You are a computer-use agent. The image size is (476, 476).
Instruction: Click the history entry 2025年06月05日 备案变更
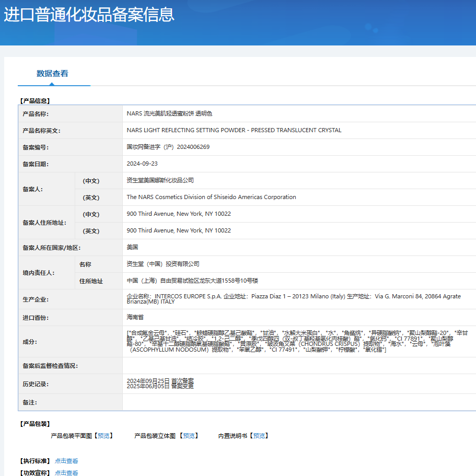pyautogui.click(x=160, y=387)
